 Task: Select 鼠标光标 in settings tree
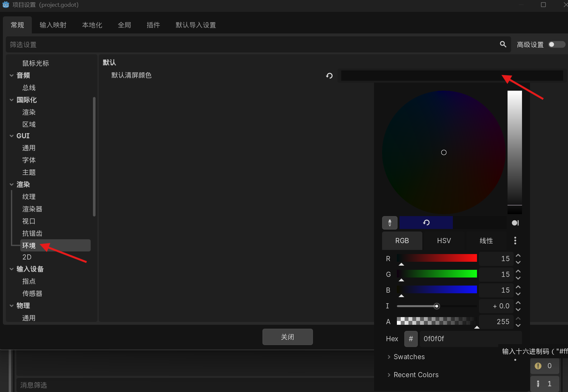coord(36,63)
